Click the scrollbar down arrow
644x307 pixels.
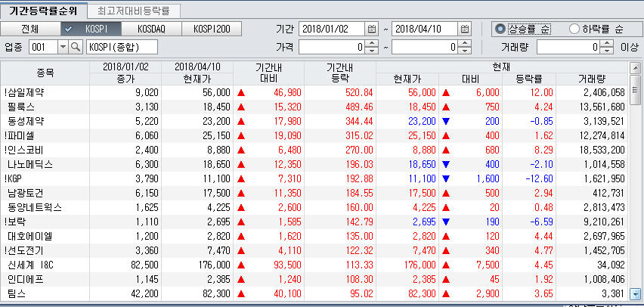[x=635, y=293]
